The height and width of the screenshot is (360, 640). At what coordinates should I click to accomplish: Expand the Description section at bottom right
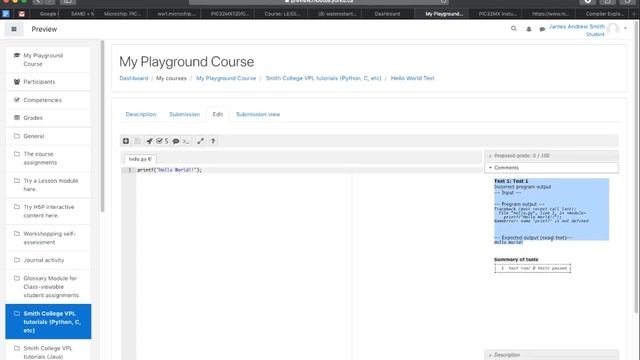click(x=551, y=355)
